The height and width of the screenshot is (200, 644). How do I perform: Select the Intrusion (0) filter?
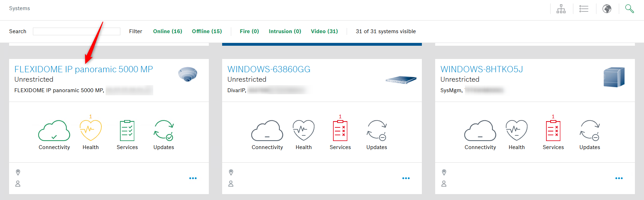(285, 31)
